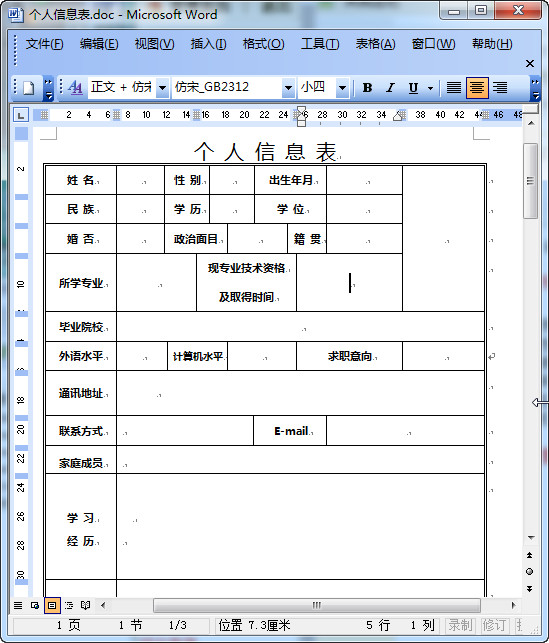Toggle Underline formatting
The image size is (549, 643).
point(413,88)
